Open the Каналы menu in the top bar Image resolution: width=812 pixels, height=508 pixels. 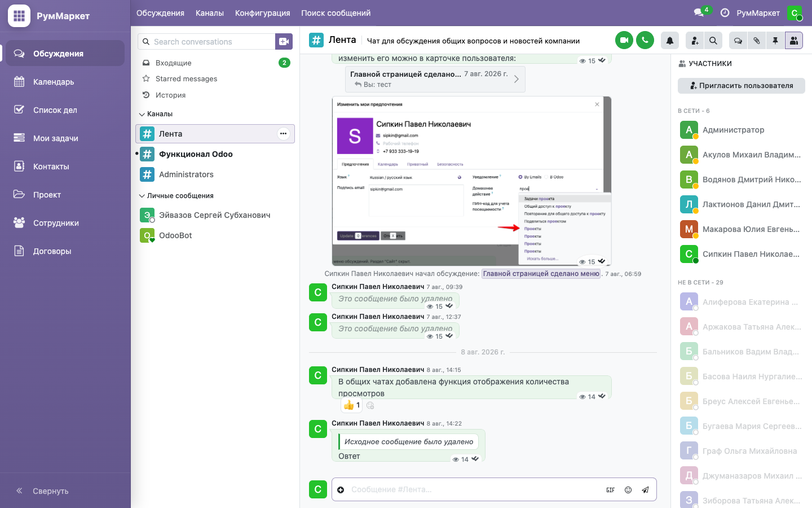210,13
